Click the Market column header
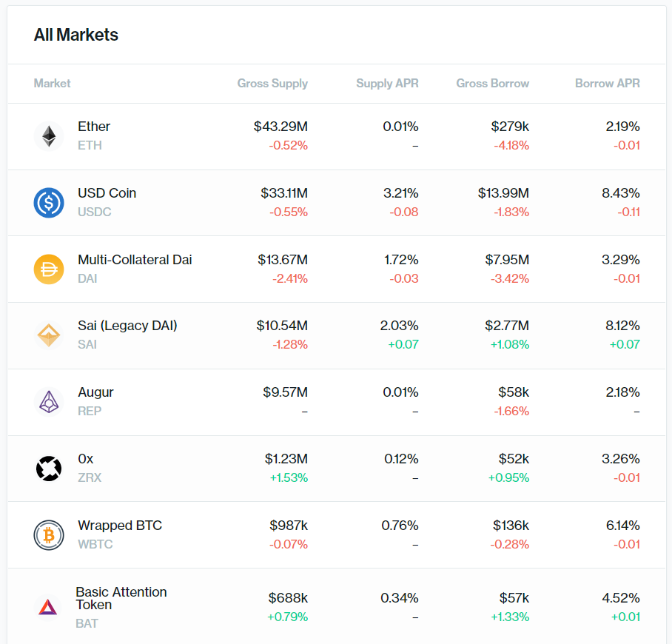The height and width of the screenshot is (644, 672). tap(52, 83)
